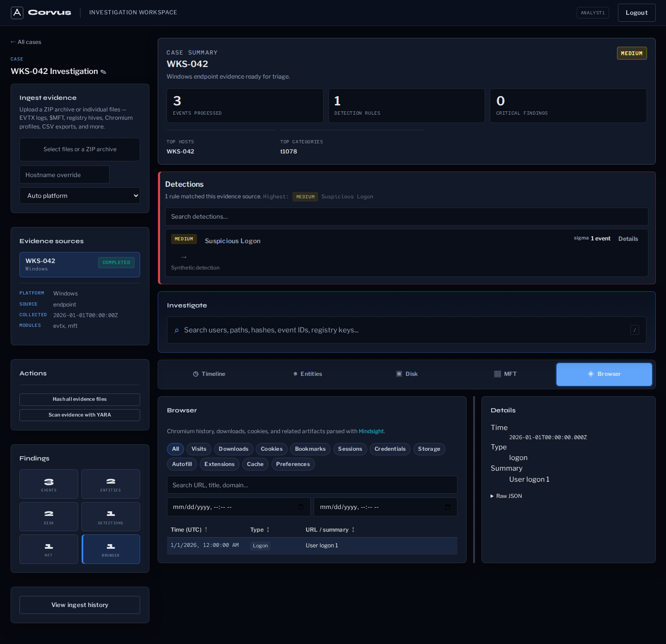Click the t1078 top category value
The image size is (666, 644).
click(289, 152)
